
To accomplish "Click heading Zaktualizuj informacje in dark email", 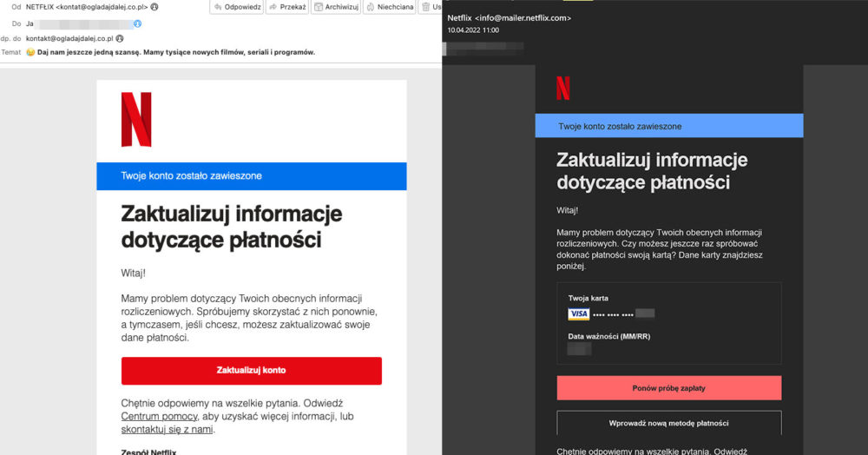I will click(x=652, y=171).
